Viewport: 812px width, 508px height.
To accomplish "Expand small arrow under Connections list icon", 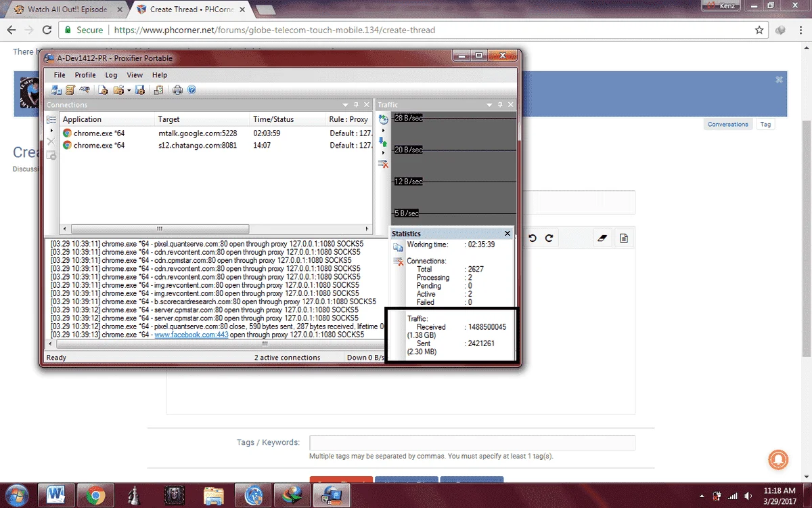I will pyautogui.click(x=51, y=130).
